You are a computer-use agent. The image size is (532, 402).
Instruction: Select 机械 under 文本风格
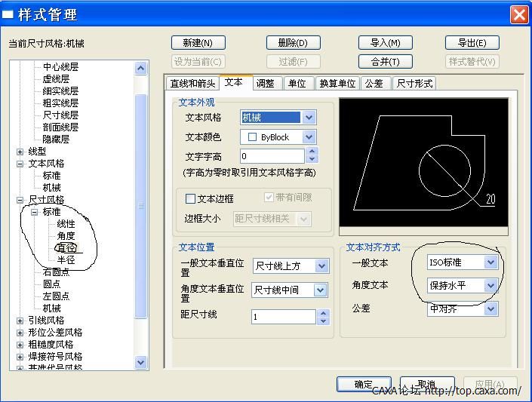(x=51, y=188)
